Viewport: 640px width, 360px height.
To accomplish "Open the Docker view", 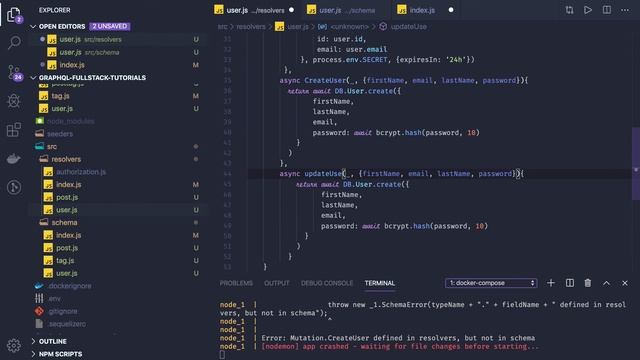I will click(x=14, y=158).
